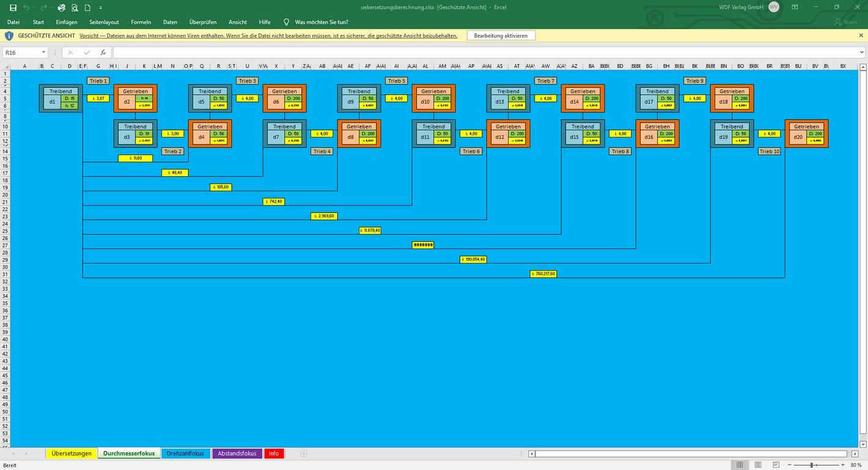Switch to the Drehzahlfokus sheet tab
Viewport: 868px width, 470px height.
click(185, 453)
